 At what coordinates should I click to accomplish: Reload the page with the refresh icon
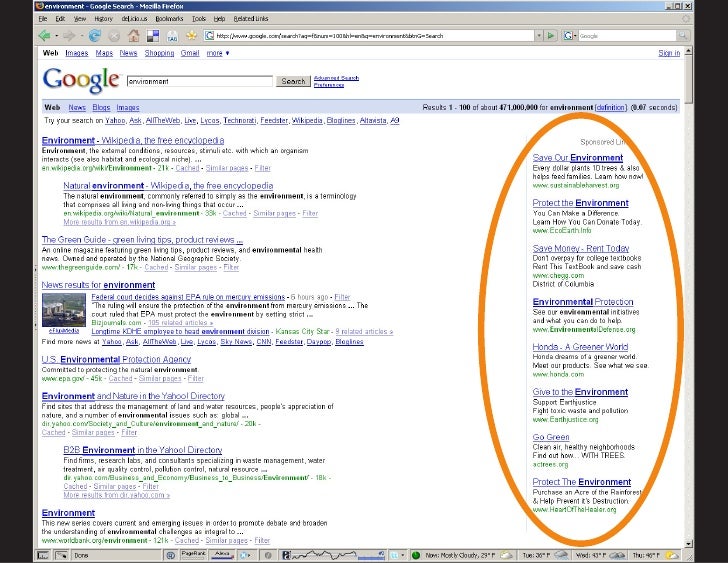click(95, 35)
